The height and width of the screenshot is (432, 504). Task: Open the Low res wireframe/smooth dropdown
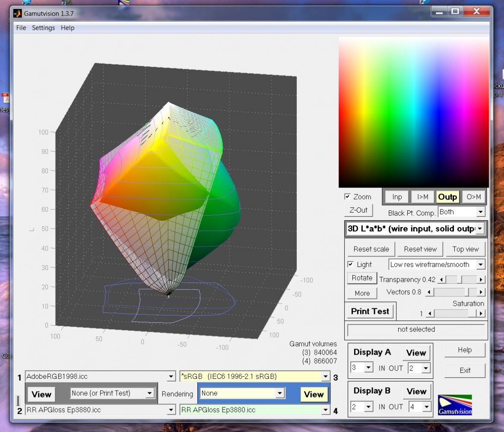480,264
